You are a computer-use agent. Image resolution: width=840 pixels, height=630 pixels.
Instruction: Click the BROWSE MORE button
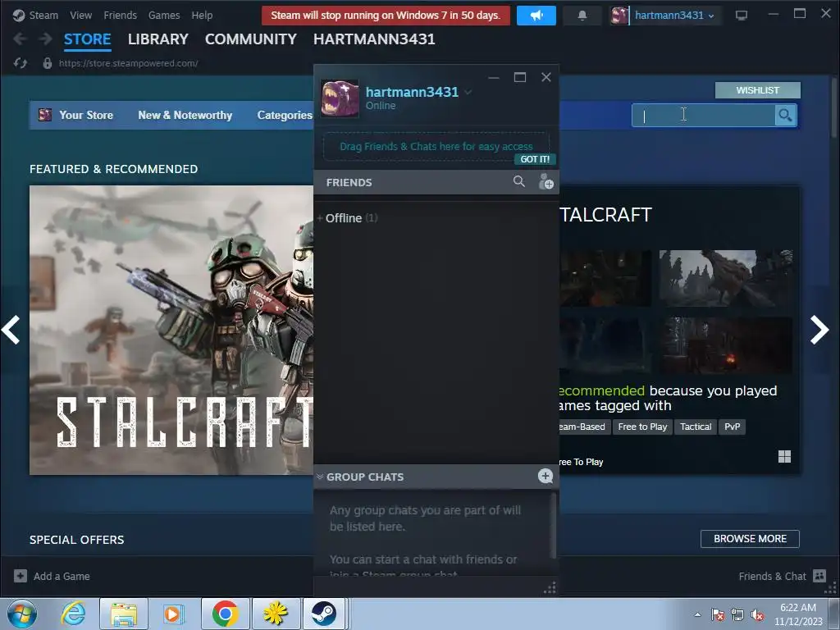tap(750, 538)
